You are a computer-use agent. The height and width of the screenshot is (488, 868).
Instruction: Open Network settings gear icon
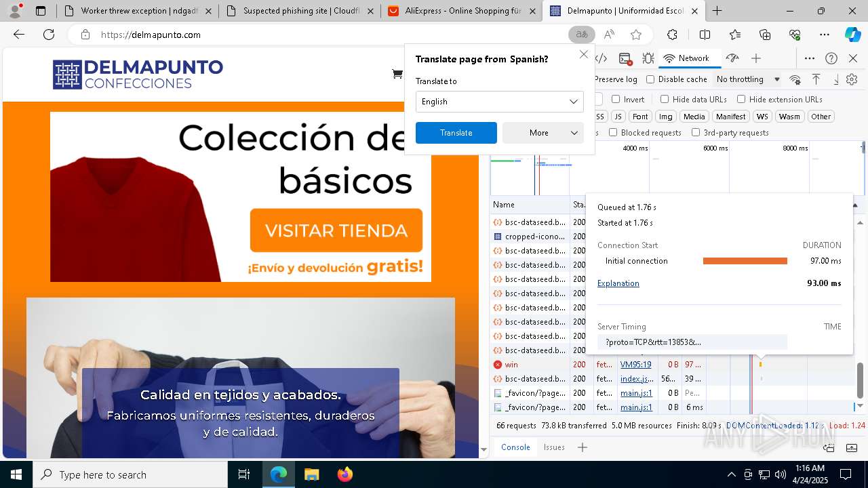(852, 79)
